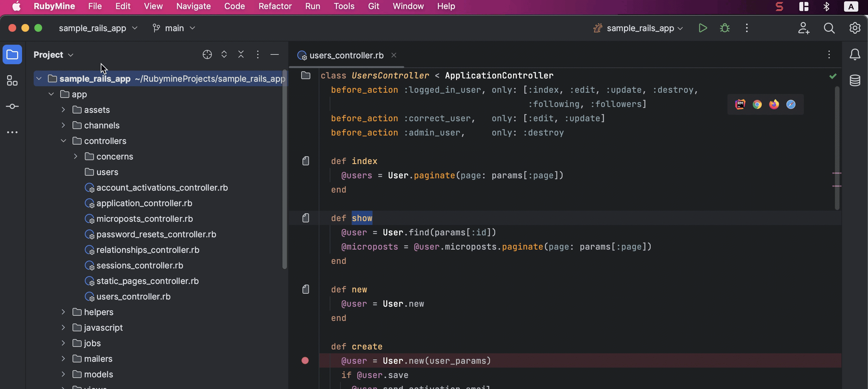Open the Structure tool window icon
Viewport: 868px width, 389px height.
point(12,80)
